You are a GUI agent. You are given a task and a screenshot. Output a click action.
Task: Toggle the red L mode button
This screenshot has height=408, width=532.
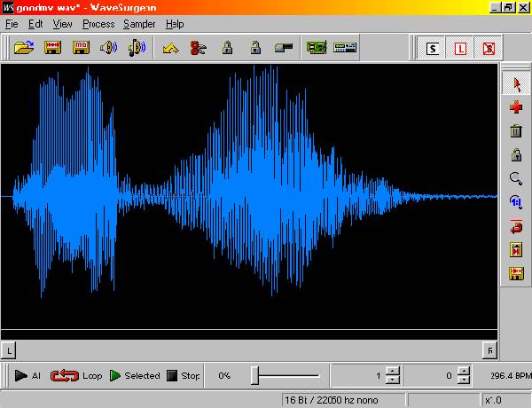(460, 49)
